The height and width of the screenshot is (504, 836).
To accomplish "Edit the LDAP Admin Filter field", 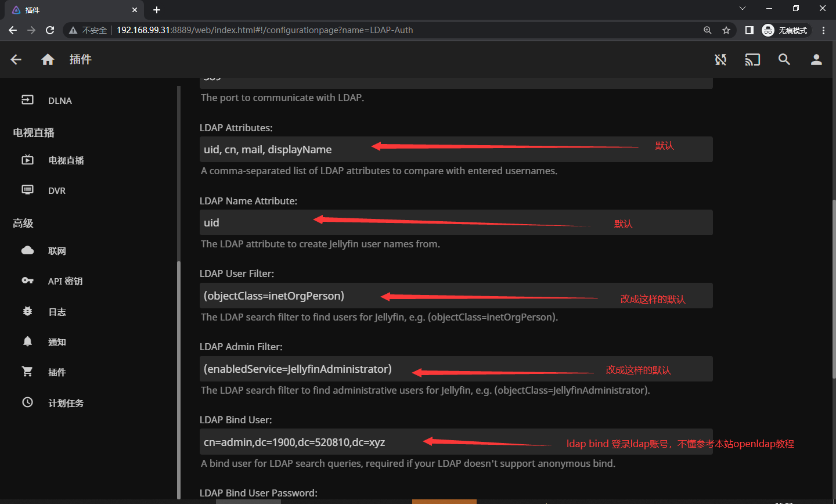I will pos(456,369).
